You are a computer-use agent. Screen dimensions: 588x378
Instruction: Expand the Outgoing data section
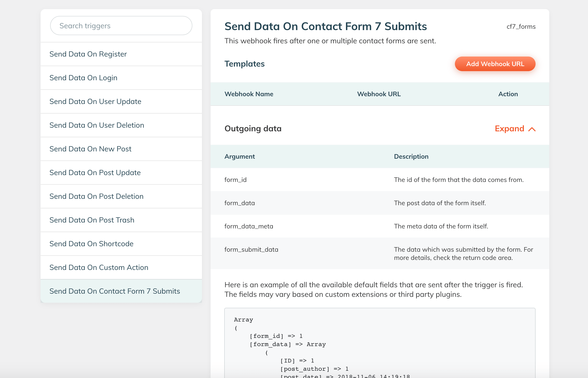pyautogui.click(x=509, y=129)
